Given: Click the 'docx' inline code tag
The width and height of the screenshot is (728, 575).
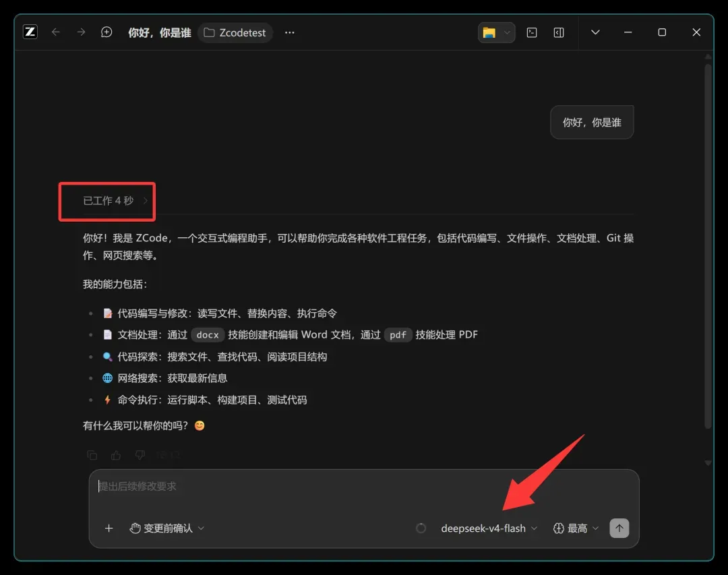Looking at the screenshot, I should 208,335.
